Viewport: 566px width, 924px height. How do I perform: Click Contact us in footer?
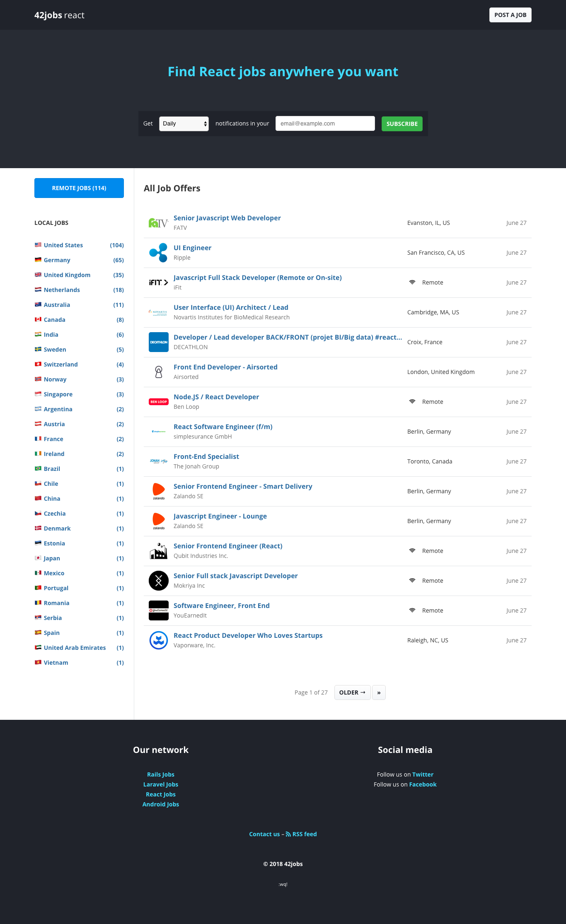point(264,834)
